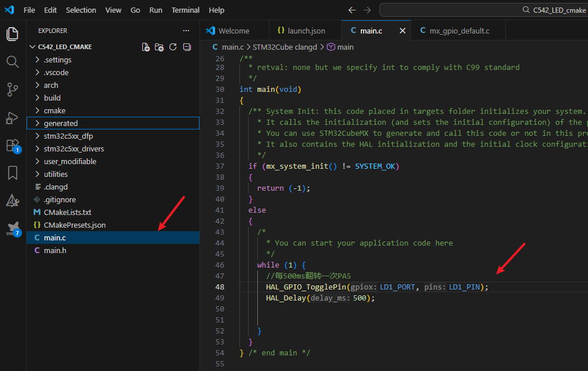Click the HAL_Delay call on line 49
The image size is (588, 371).
(x=286, y=298)
